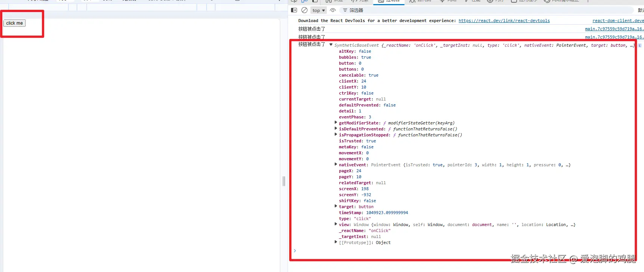The width and height of the screenshot is (644, 272).
Task: Select the 'screenY: -932' property
Action: 355,195
